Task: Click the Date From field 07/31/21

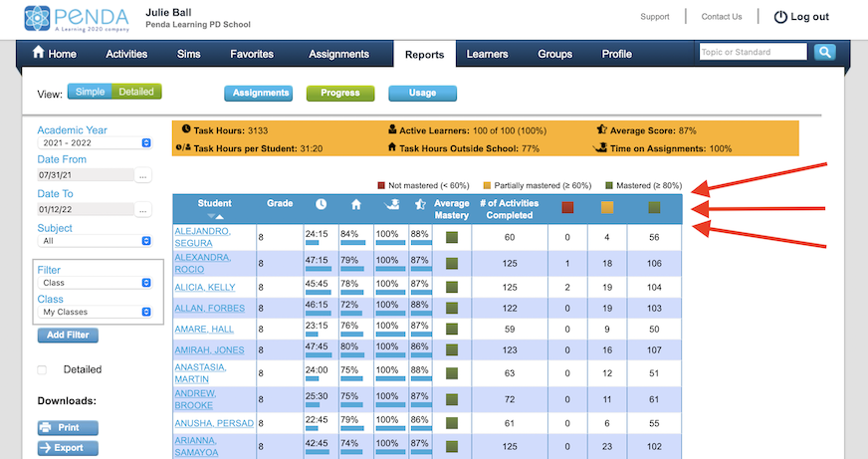Action: [86, 175]
